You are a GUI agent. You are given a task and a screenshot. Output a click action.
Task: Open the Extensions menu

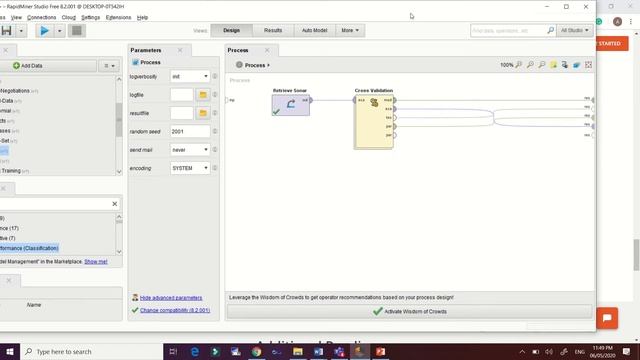(x=118, y=18)
